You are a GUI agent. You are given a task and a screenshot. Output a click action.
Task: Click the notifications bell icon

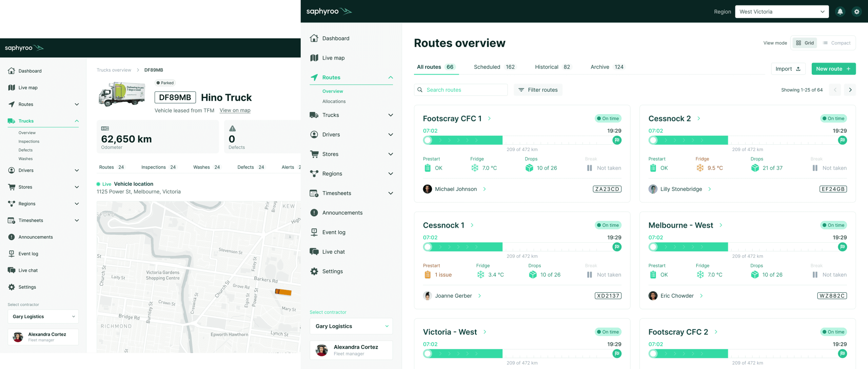point(840,12)
